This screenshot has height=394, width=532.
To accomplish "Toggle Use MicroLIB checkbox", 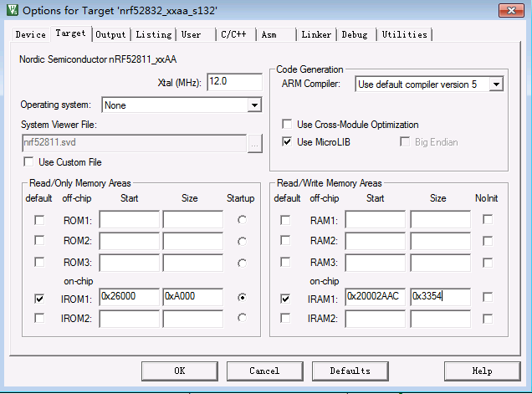I will (287, 142).
